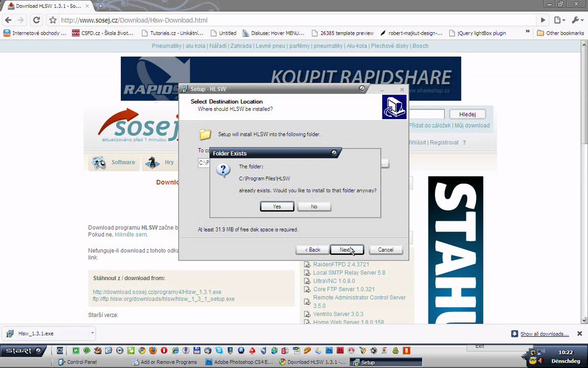Open the Start menu
Screen dimensions: 588x368
22,351
